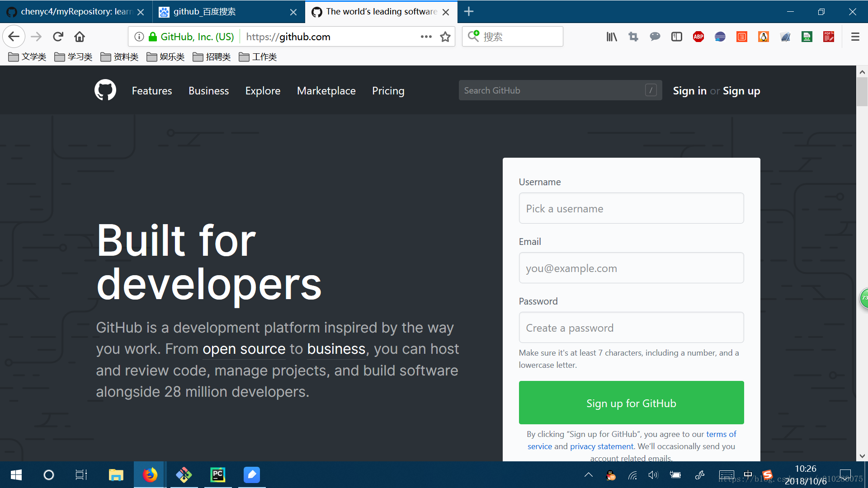This screenshot has height=488, width=868.
Task: Open Firefox hamburger menu
Action: pyautogui.click(x=855, y=37)
